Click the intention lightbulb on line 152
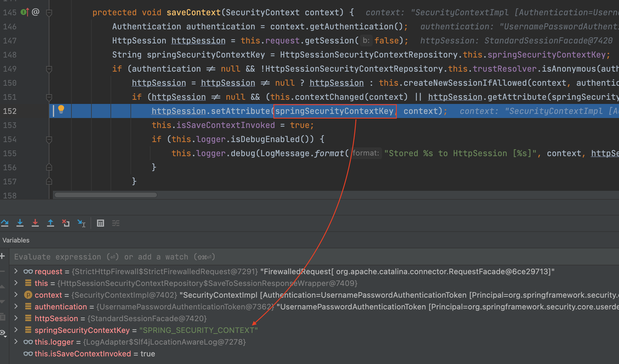Image resolution: width=619 pixels, height=364 pixels. (61, 109)
